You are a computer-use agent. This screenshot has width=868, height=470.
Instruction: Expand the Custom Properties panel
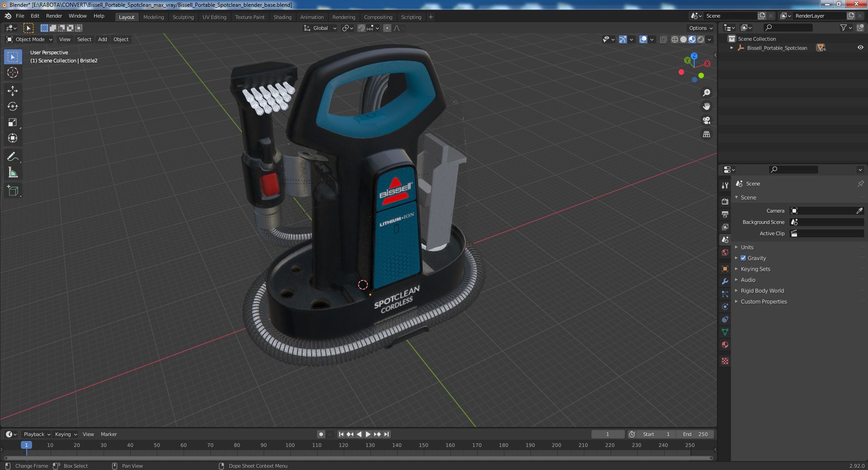pos(764,301)
